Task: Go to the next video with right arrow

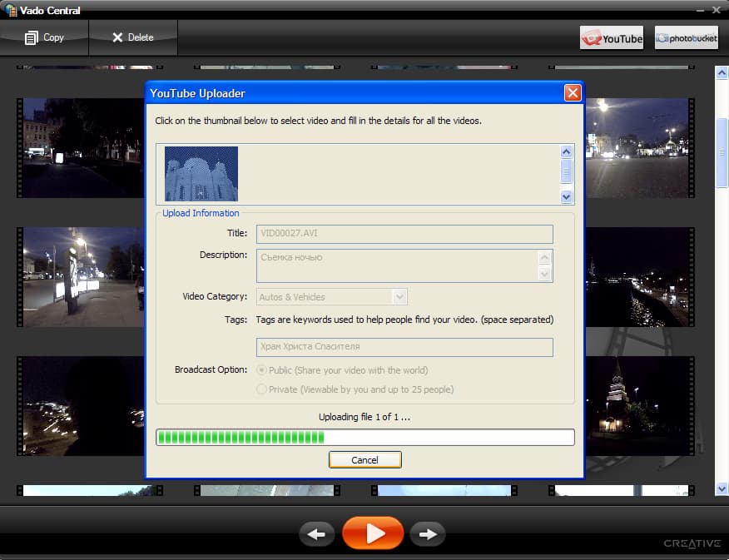Action: point(428,534)
